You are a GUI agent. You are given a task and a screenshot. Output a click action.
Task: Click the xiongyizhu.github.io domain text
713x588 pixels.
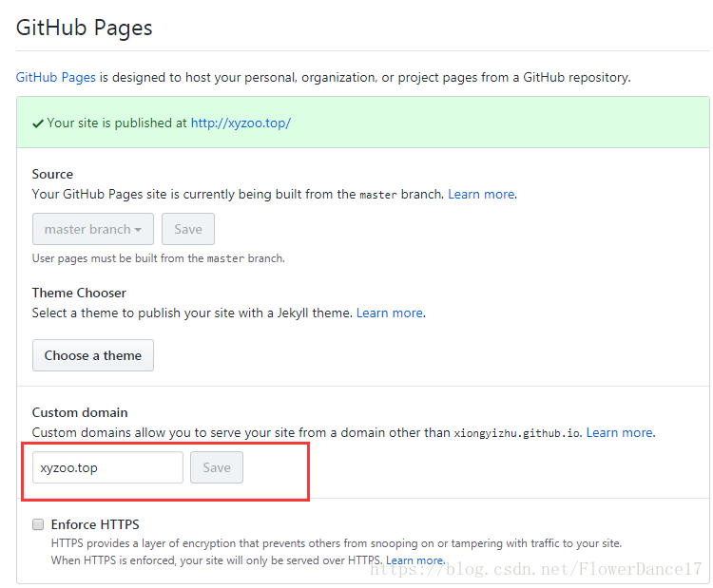(x=517, y=433)
